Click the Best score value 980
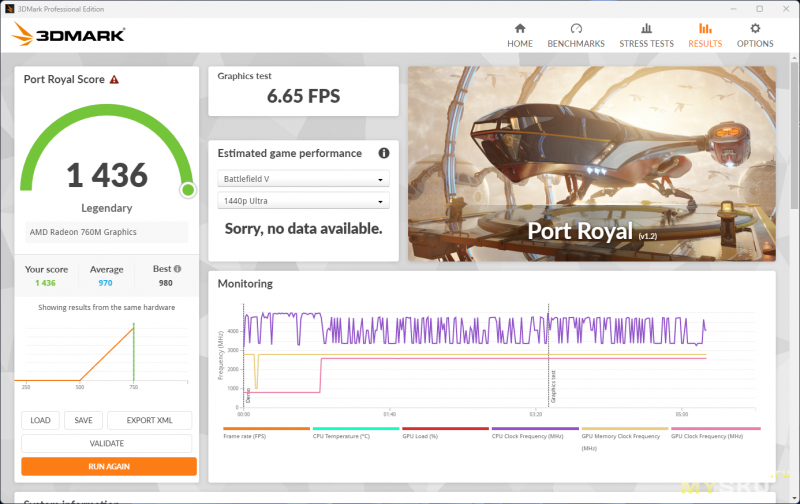The width and height of the screenshot is (800, 504). [165, 283]
